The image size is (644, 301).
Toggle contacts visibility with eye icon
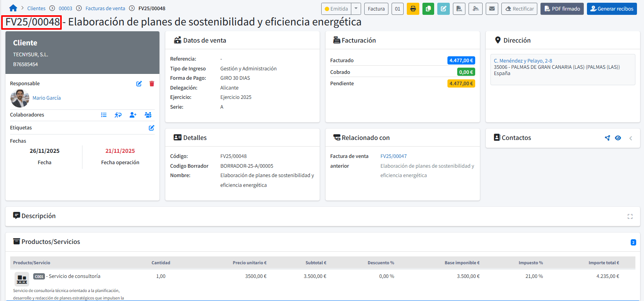[x=618, y=138]
